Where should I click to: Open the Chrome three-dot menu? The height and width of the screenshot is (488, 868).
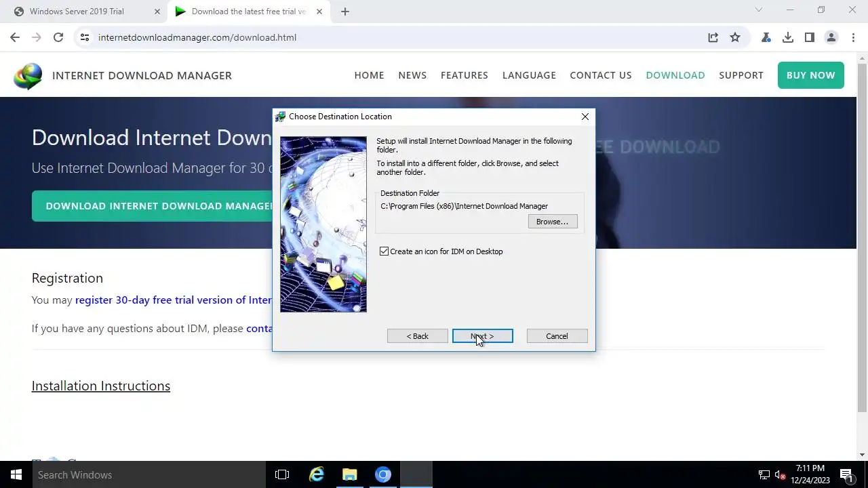tap(852, 37)
